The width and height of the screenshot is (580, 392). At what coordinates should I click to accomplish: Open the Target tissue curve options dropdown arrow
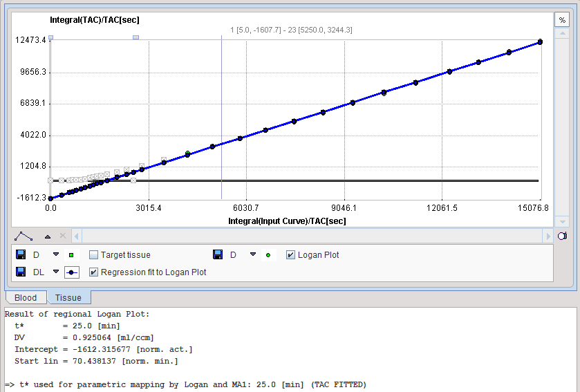[x=56, y=254]
